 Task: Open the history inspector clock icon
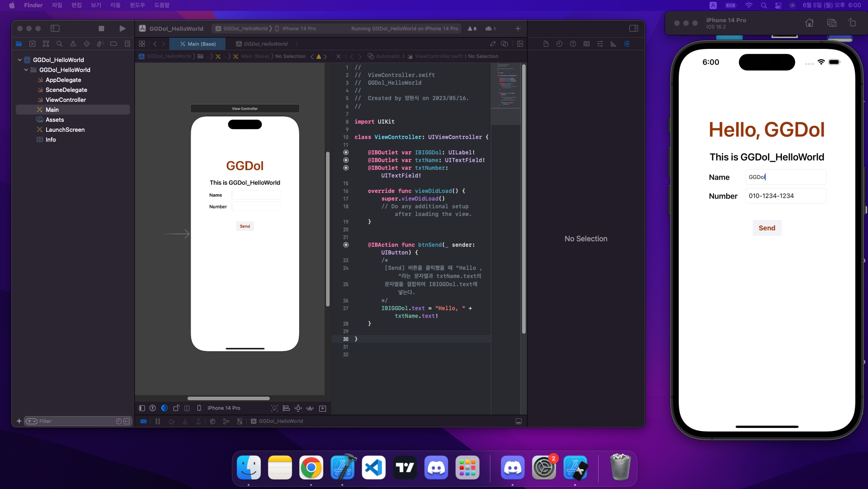(560, 44)
